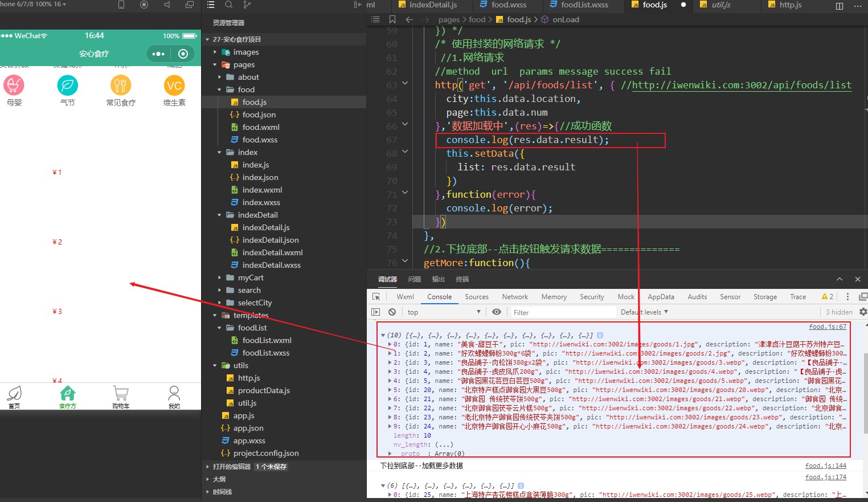The width and height of the screenshot is (868, 502).
Task: Open the explorer list view icon
Action: [x=211, y=5]
